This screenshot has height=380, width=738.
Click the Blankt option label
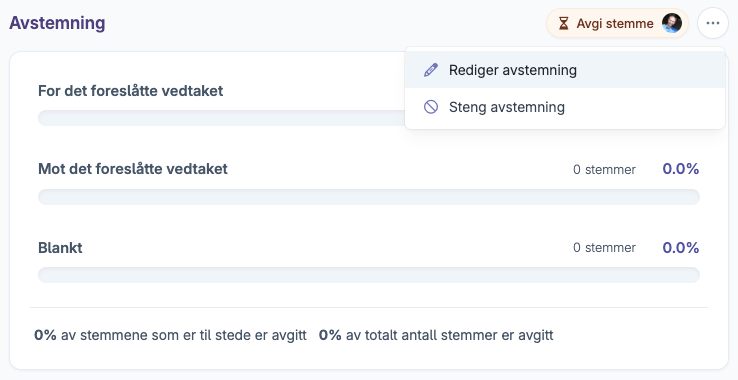[x=60, y=248]
